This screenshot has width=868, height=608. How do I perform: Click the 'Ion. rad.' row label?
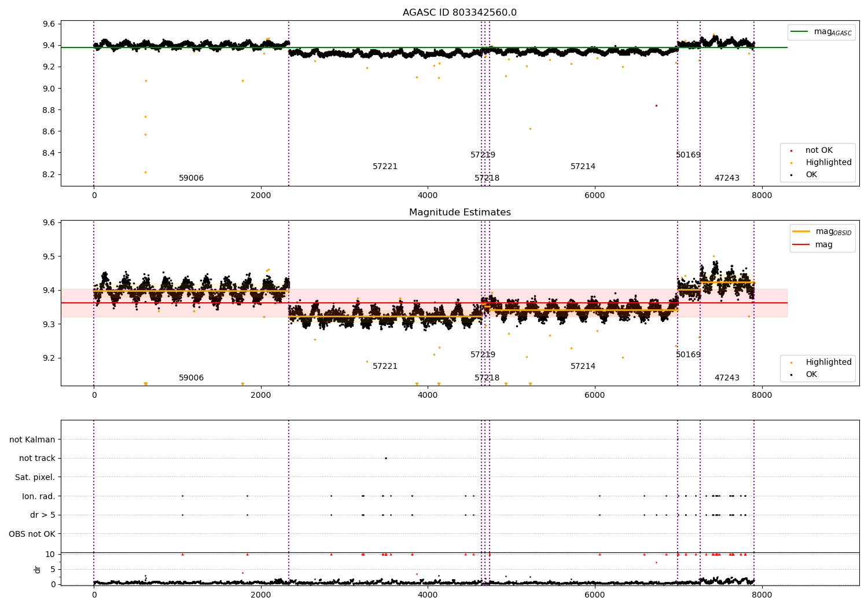point(39,496)
